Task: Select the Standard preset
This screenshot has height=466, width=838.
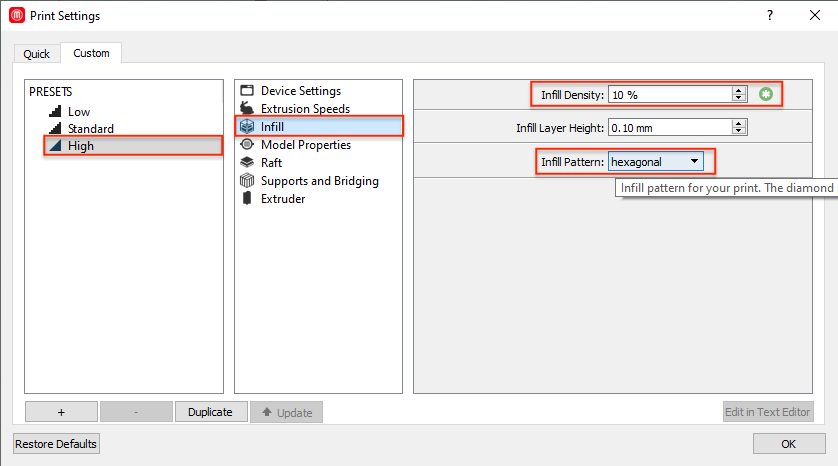Action: [x=90, y=129]
